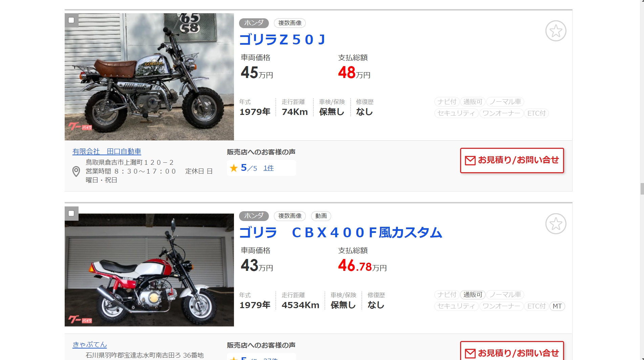Click envelope icon on first お見積り button
The image size is (644, 360).
(470, 160)
